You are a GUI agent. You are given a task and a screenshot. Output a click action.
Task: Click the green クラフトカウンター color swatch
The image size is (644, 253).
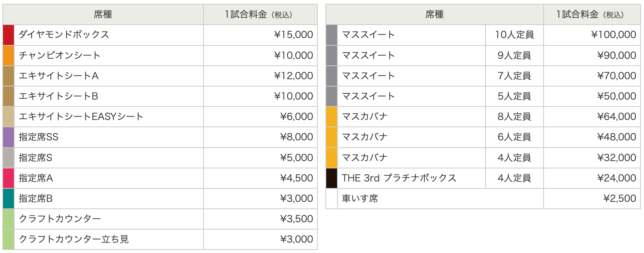pos(8,219)
